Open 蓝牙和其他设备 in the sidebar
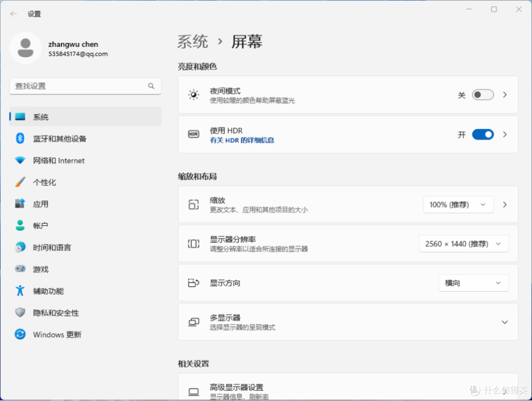532x401 pixels. 86,138
